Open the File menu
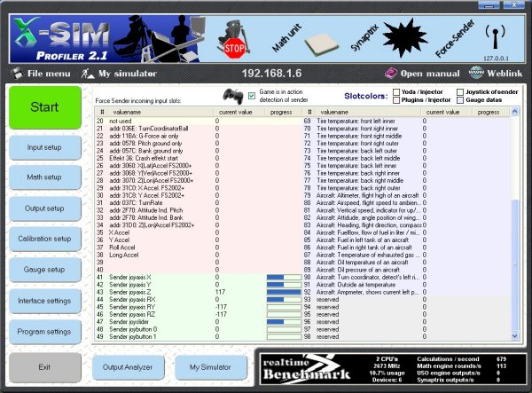Screen dimensions: 532x393 [x=49, y=74]
